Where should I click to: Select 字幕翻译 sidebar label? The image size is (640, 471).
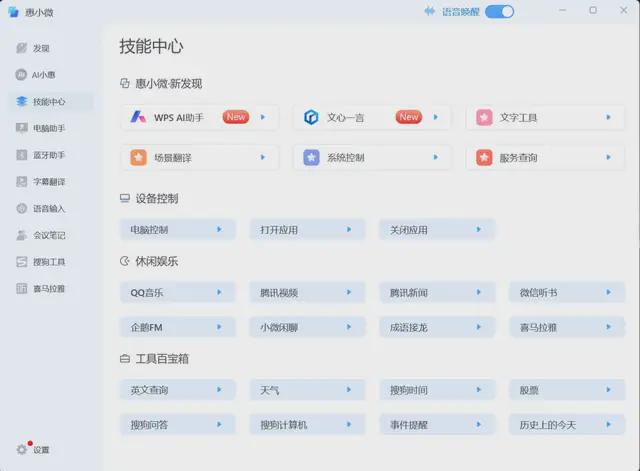click(49, 182)
